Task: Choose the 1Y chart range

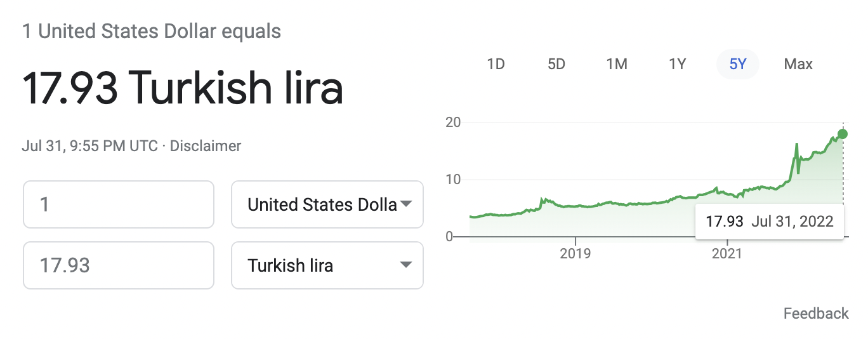Action: (677, 64)
